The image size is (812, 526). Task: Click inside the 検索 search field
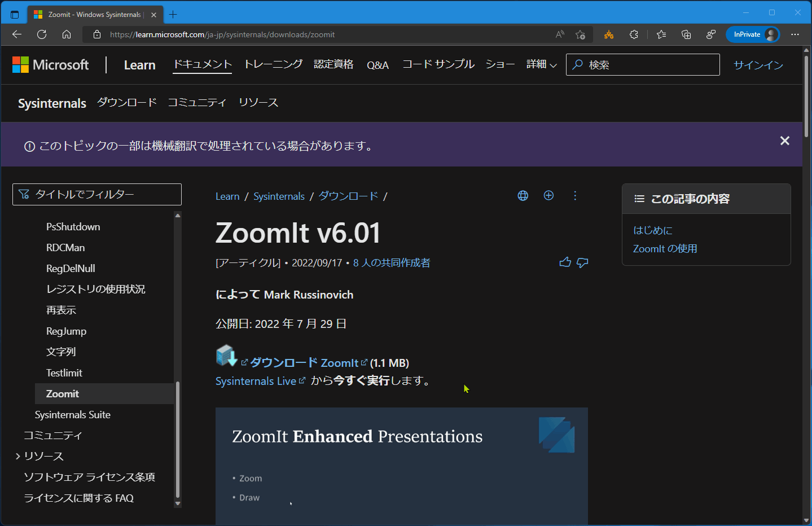pos(643,64)
